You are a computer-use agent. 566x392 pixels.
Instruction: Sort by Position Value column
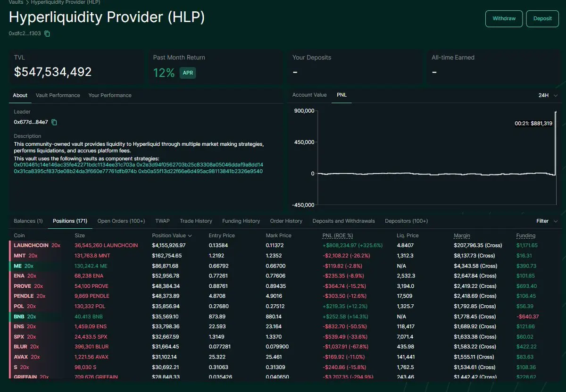point(172,235)
